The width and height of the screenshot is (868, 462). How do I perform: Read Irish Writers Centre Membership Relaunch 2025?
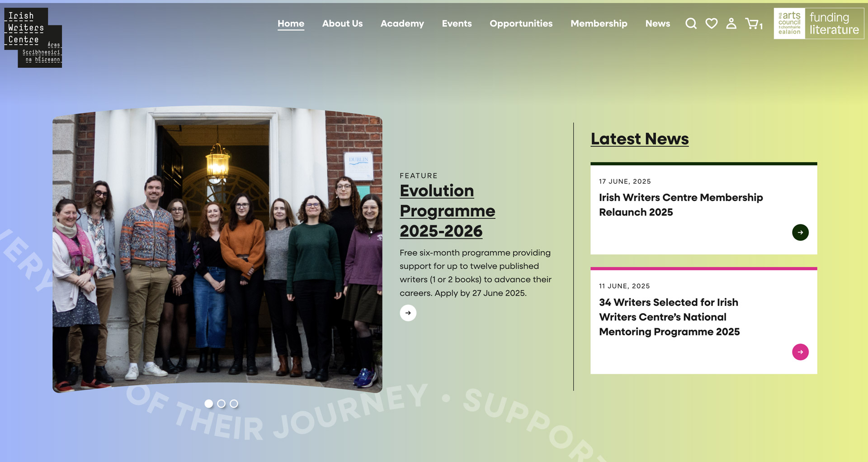pos(681,205)
